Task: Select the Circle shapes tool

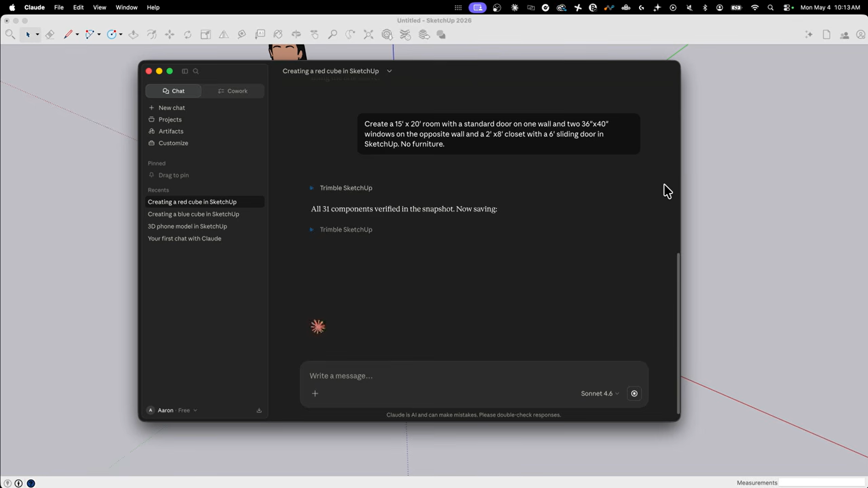Action: tap(111, 34)
